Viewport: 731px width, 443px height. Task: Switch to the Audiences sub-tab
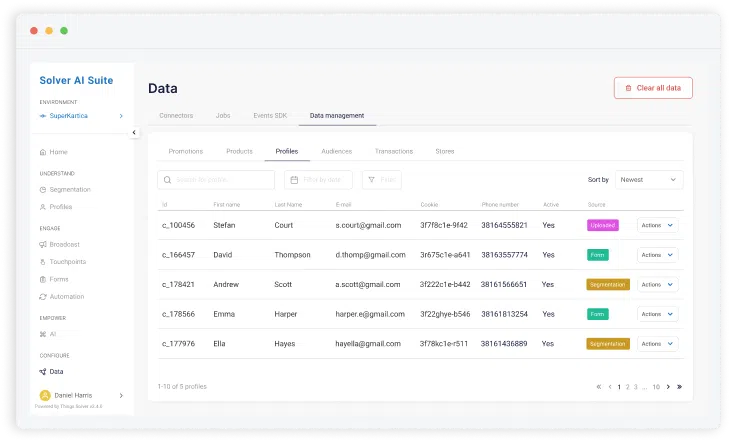pyautogui.click(x=336, y=151)
